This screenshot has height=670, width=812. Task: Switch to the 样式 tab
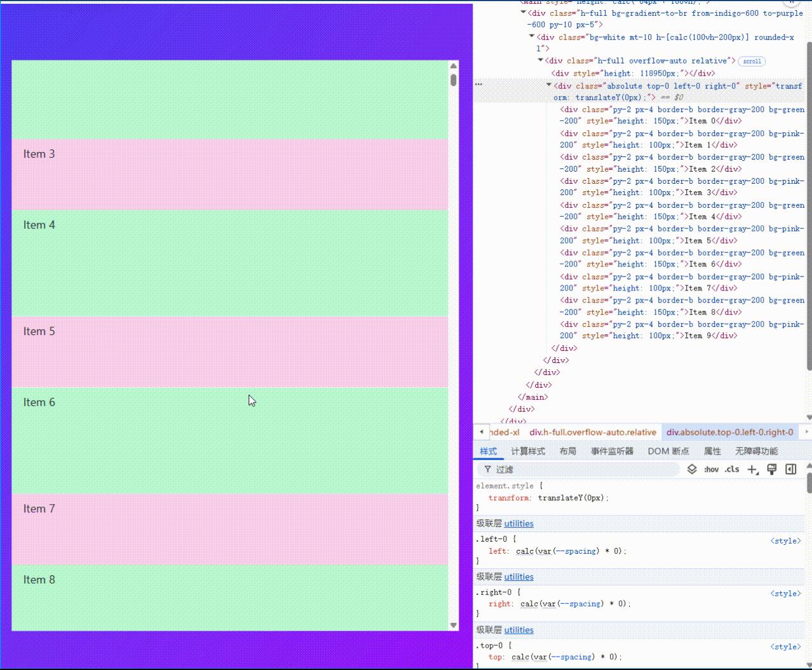coord(488,451)
